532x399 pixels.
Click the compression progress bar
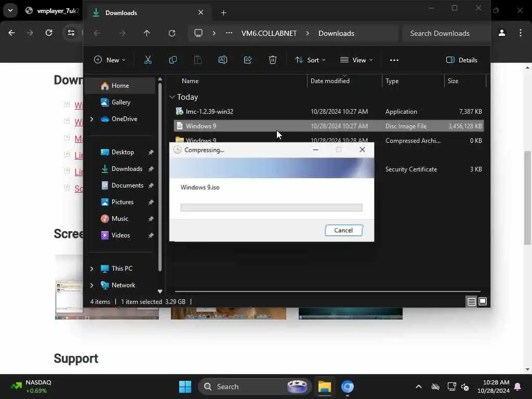point(271,207)
